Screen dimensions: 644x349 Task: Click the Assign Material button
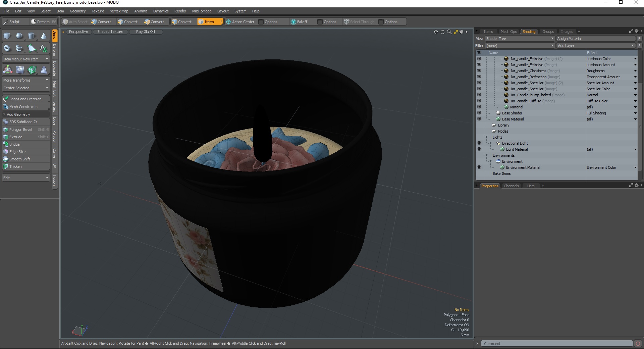tap(596, 39)
